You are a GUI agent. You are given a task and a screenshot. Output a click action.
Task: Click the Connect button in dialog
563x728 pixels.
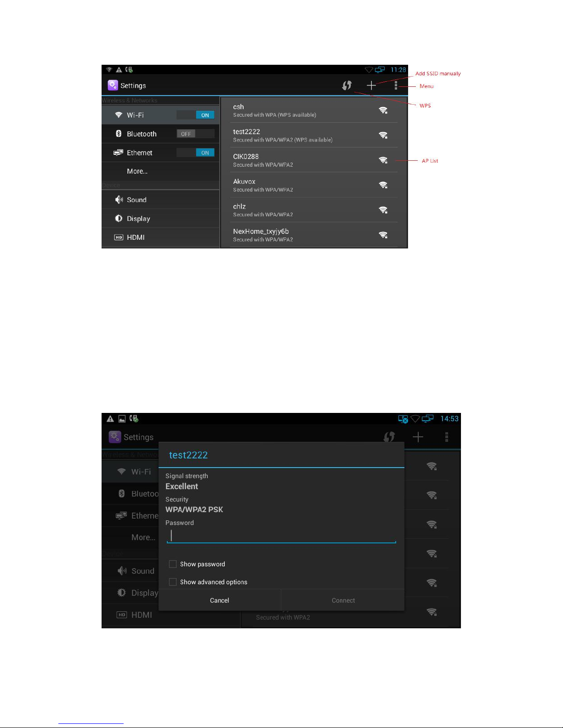343,600
